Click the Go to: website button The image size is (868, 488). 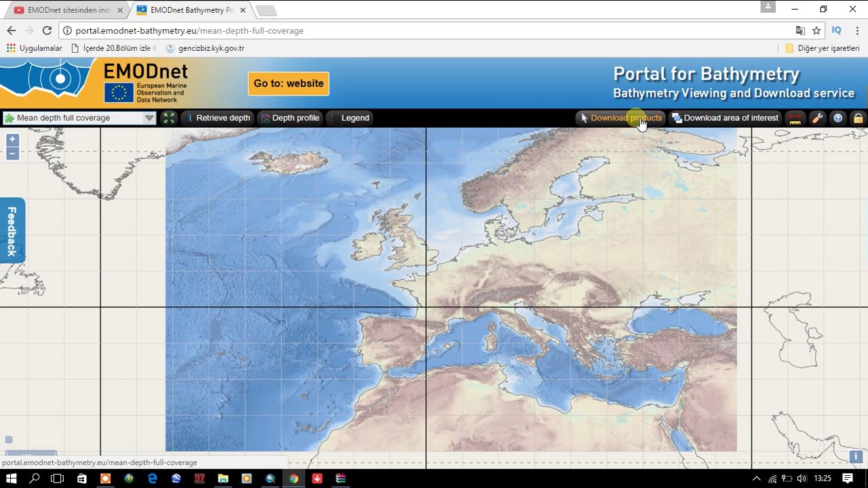point(289,83)
